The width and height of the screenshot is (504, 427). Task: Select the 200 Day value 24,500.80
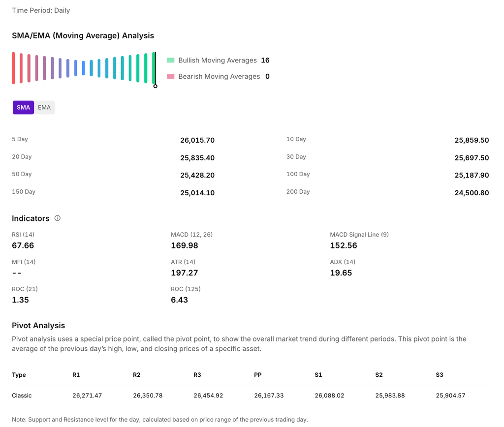tap(472, 193)
